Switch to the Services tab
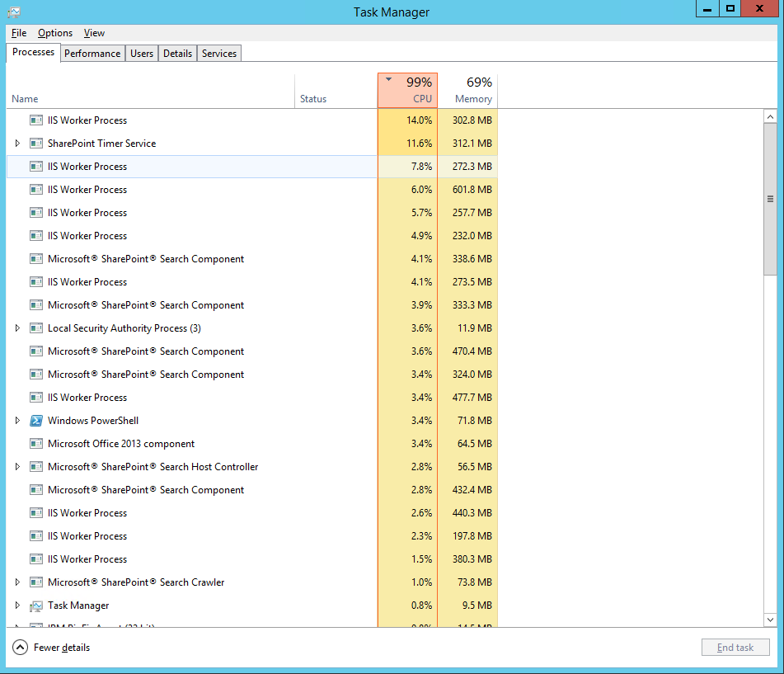Viewport: 784px width, 674px height. point(219,54)
